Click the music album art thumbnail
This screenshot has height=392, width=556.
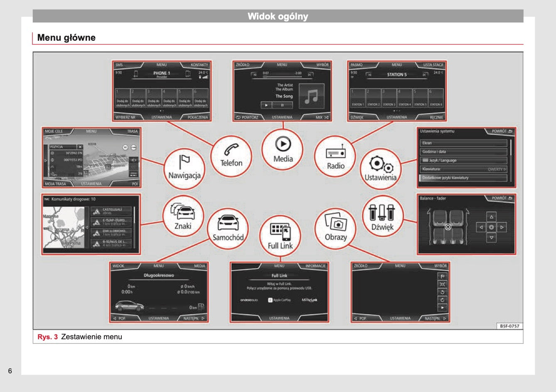pyautogui.click(x=311, y=96)
